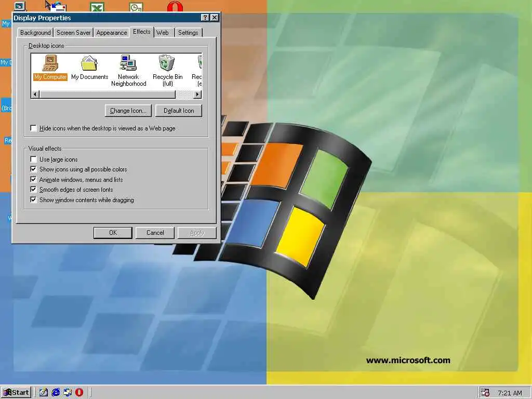Screen dimensions: 532x399
Task: Click the Outlook Express envelope desktop icon
Action: 58,7
